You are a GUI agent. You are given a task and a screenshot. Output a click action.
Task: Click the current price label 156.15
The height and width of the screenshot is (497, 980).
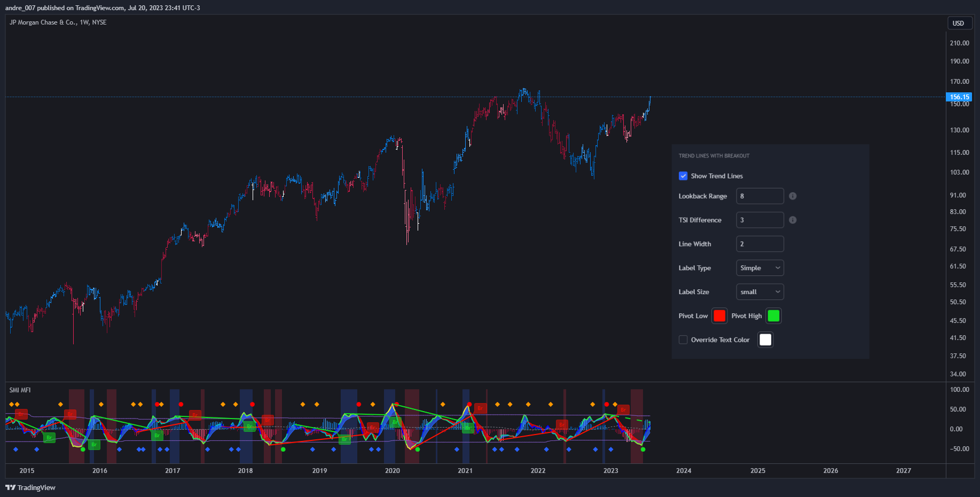point(959,97)
